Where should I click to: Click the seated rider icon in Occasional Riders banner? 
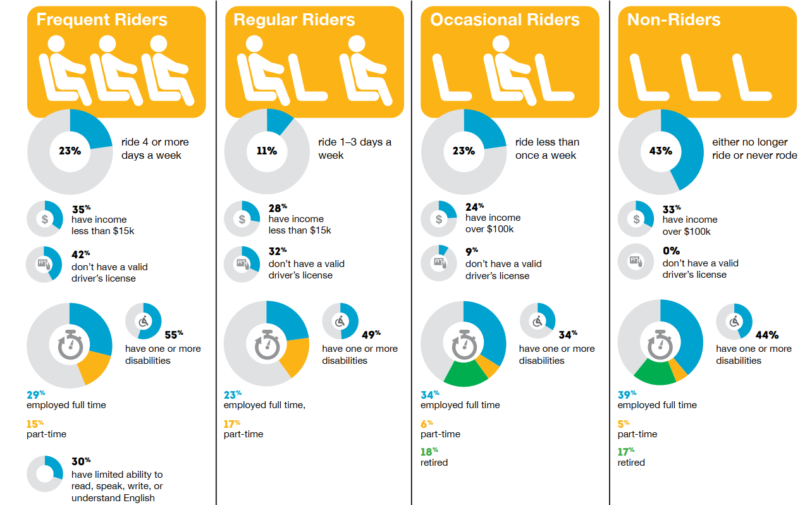click(507, 70)
